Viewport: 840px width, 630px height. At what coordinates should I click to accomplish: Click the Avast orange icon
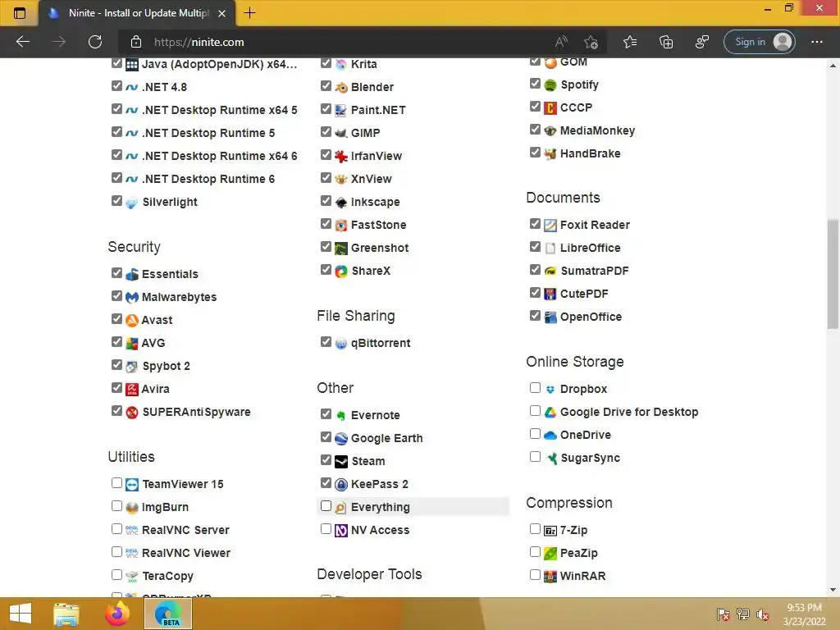click(132, 321)
